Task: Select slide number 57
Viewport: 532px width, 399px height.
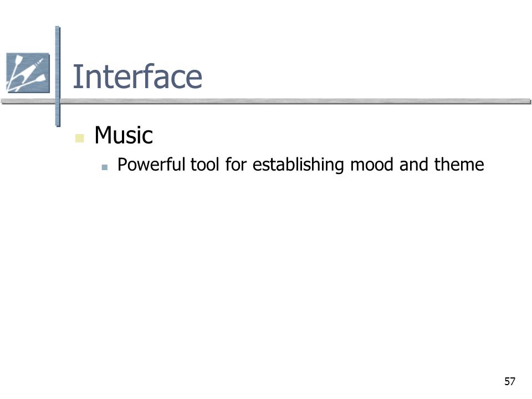Action: (510, 381)
